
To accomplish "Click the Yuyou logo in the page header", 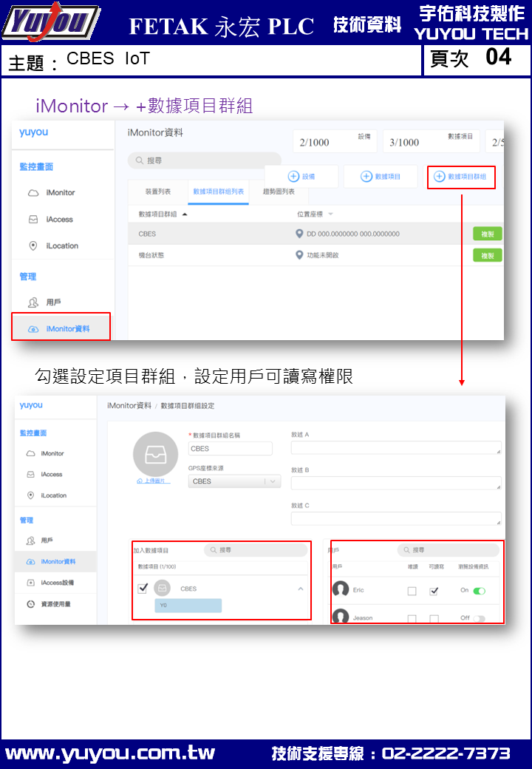I will click(50, 21).
